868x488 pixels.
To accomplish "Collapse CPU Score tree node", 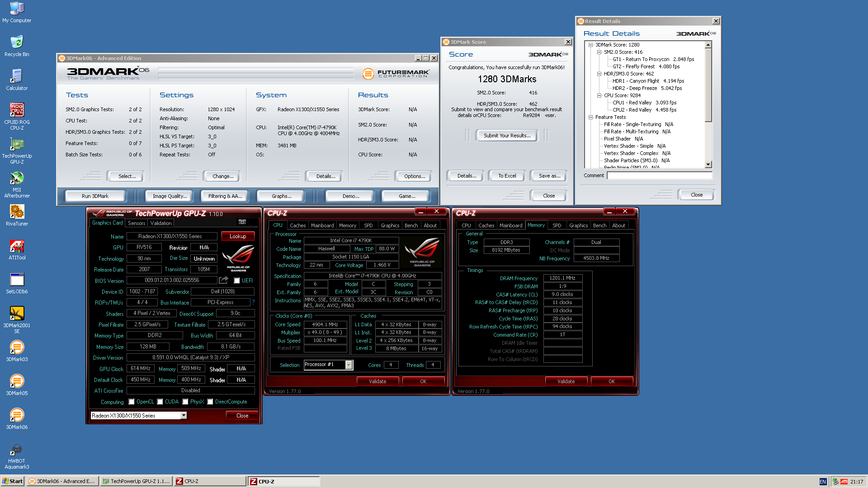I will click(599, 95).
